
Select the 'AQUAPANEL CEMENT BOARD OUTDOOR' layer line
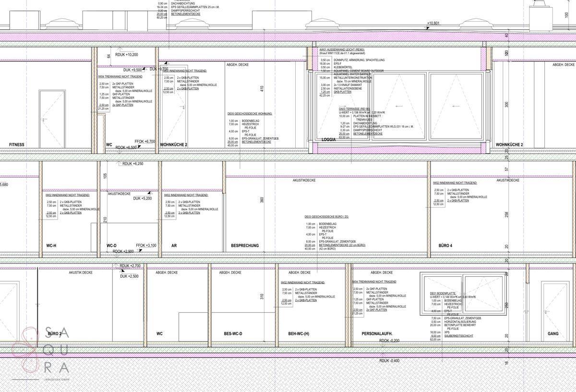(x=359, y=71)
